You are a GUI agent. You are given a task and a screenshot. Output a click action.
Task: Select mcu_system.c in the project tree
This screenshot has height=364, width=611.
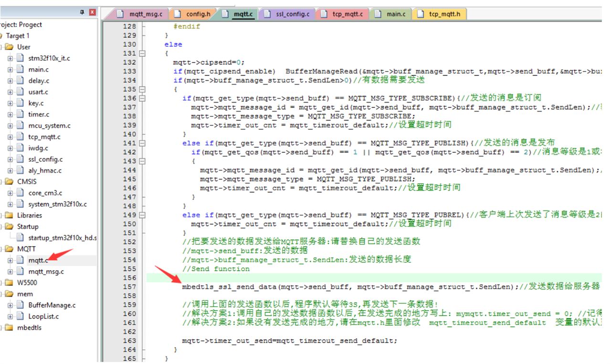pos(49,125)
